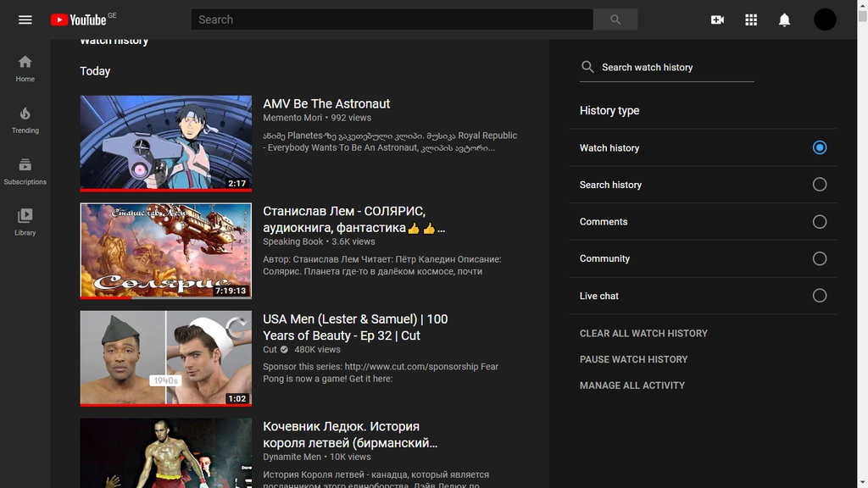Screen dimensions: 868x488
Task: Open Trending in the sidebar
Action: point(25,120)
